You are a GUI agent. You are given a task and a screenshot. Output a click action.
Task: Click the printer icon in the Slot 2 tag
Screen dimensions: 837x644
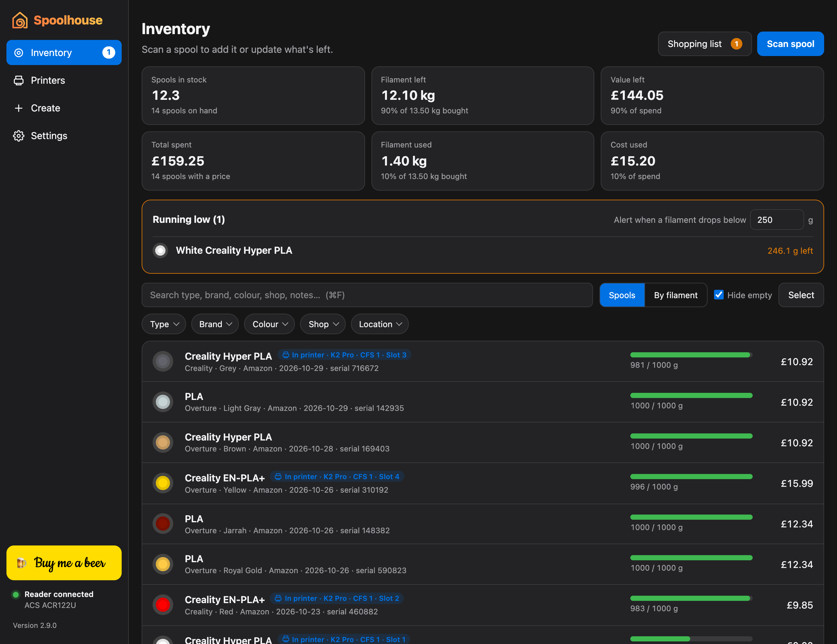tap(278, 598)
